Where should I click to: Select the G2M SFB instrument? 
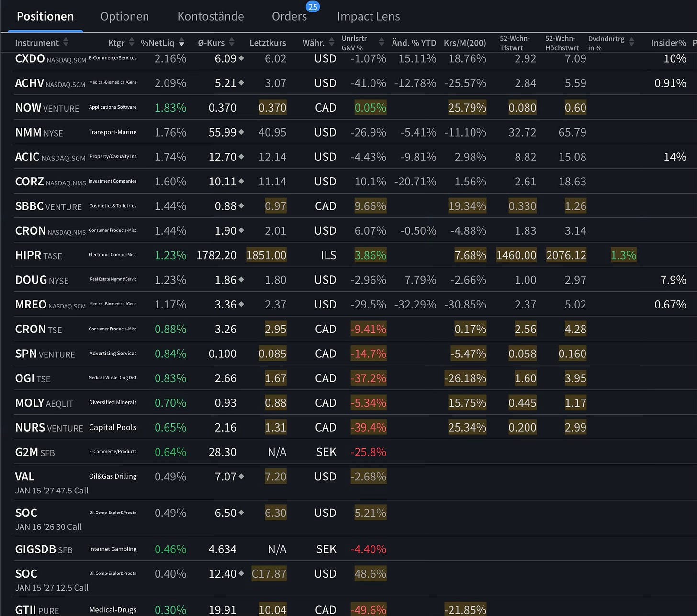[35, 452]
